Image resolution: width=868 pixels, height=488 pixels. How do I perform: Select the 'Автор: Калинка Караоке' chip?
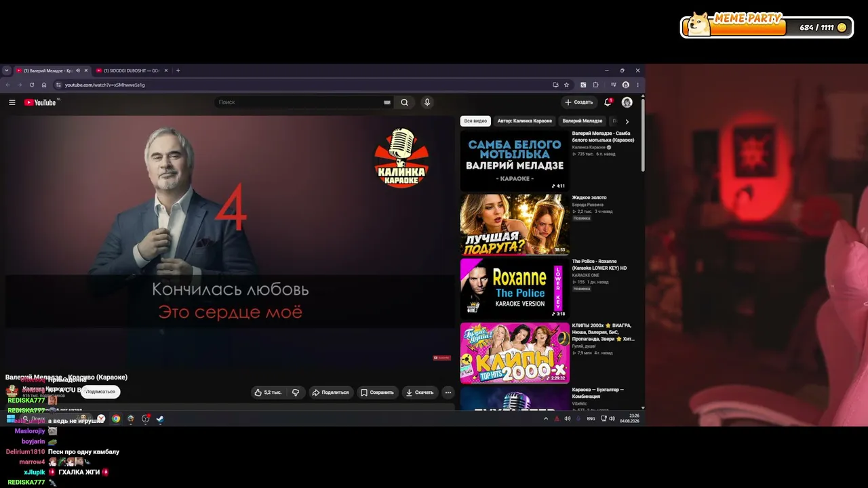[525, 121]
